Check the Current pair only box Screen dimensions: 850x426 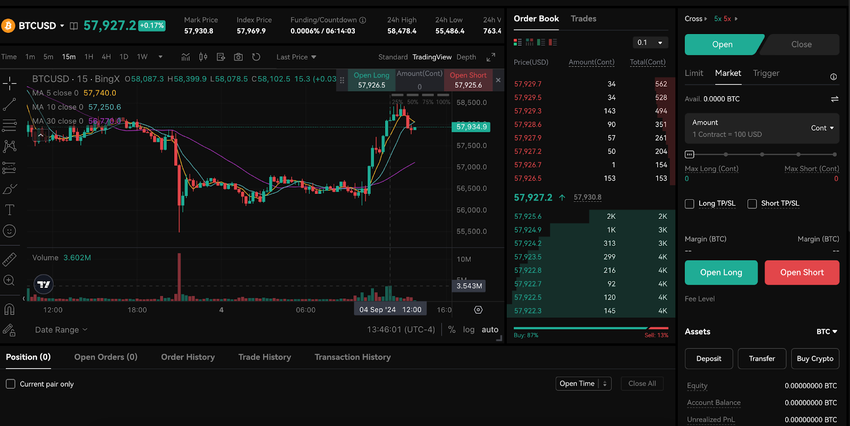point(10,384)
